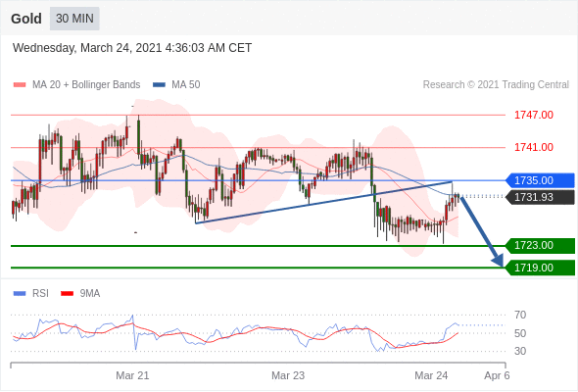Click the Mar 24 date axis label
578x392 pixels.
431,375
